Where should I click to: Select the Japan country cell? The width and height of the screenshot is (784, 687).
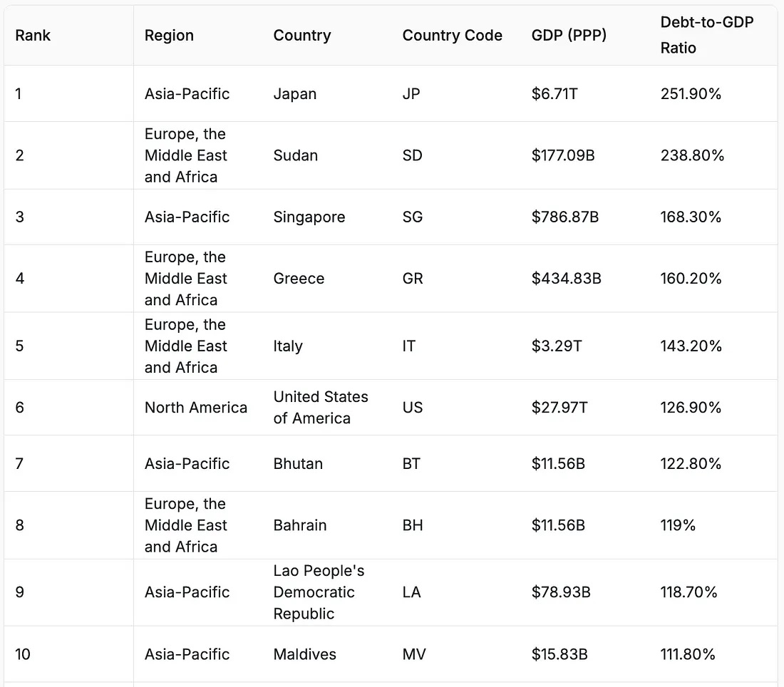pos(294,94)
